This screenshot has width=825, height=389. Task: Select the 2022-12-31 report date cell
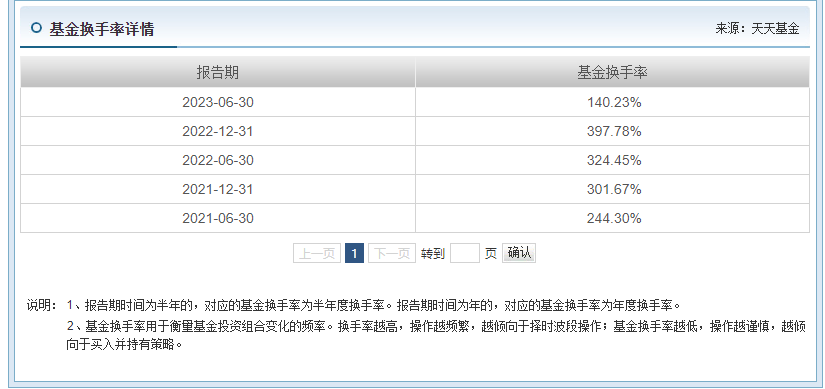(x=218, y=131)
